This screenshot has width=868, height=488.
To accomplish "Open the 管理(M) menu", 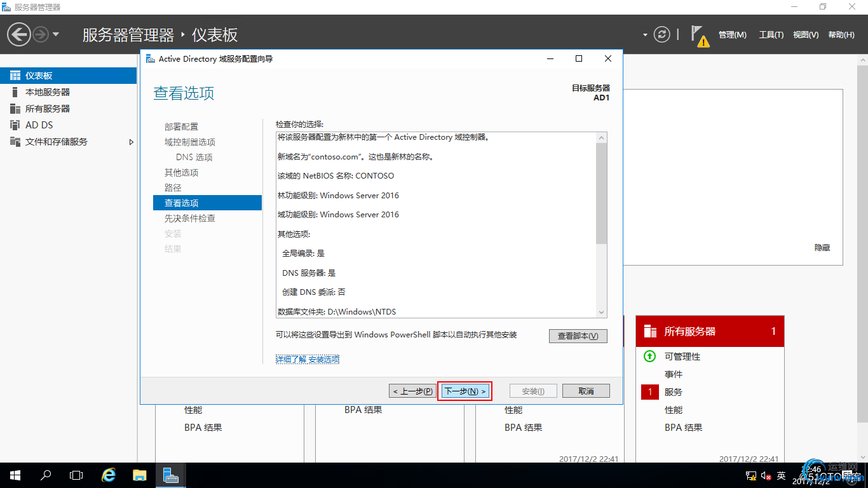I will click(x=733, y=35).
